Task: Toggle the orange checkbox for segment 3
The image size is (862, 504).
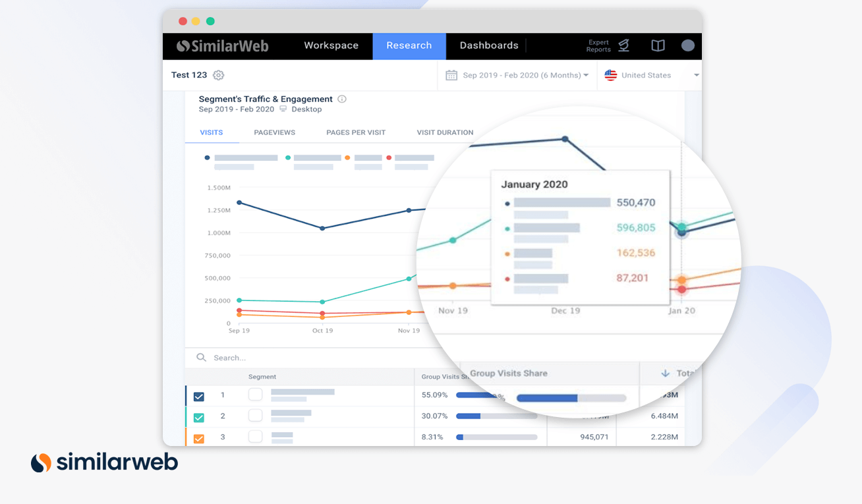Action: (199, 438)
